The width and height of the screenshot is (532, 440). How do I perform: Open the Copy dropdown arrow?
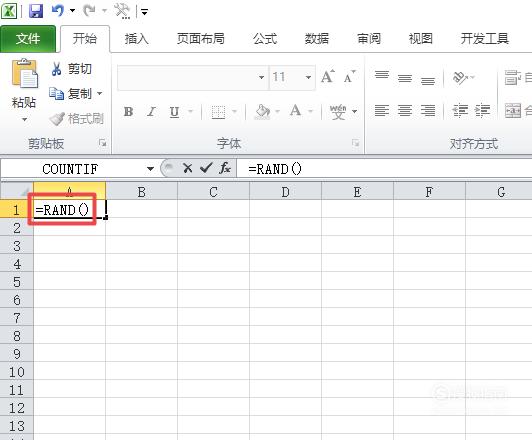click(100, 93)
